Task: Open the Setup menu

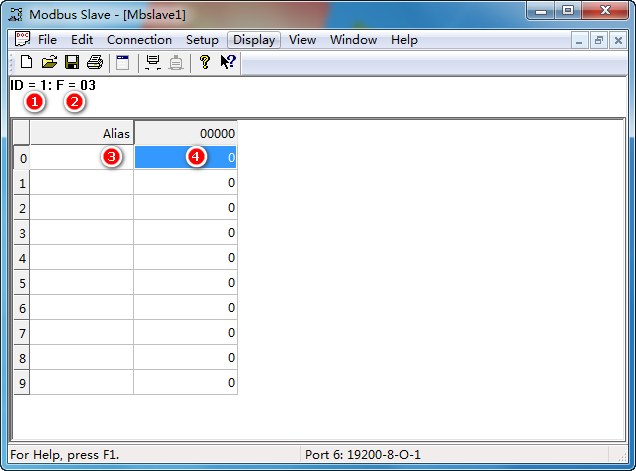Action: click(x=202, y=40)
